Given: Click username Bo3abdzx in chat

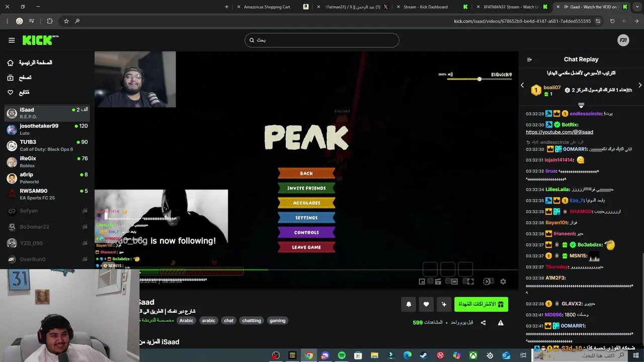Looking at the screenshot, I should tap(590, 245).
